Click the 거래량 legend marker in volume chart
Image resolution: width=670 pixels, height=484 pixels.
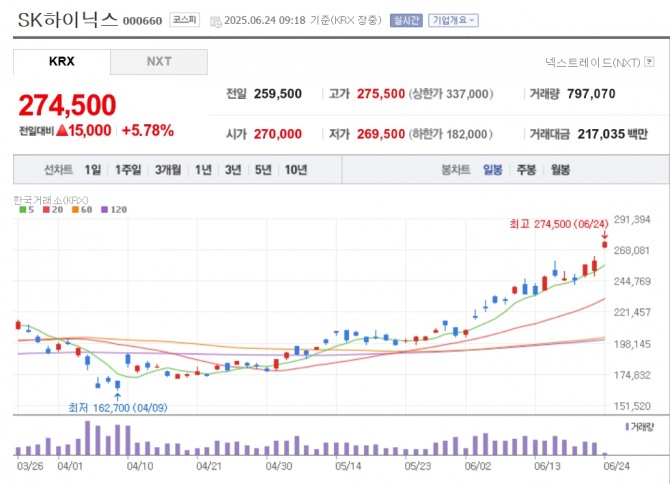[626, 426]
